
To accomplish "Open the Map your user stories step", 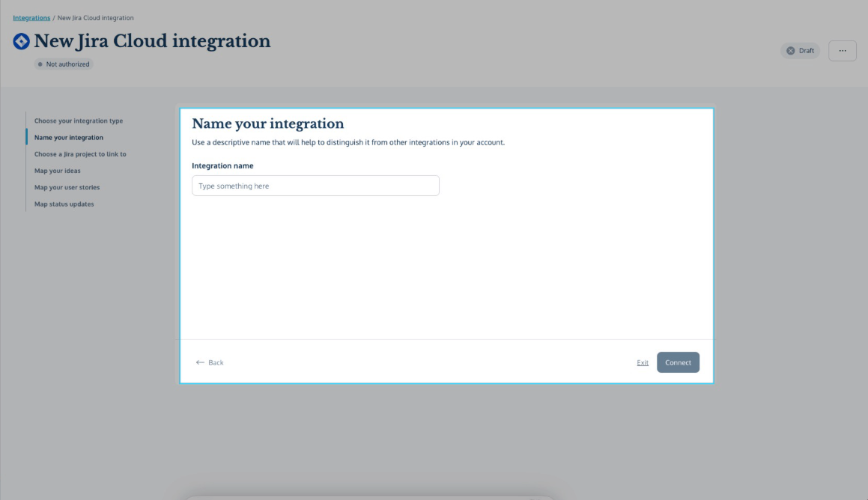I will point(67,187).
